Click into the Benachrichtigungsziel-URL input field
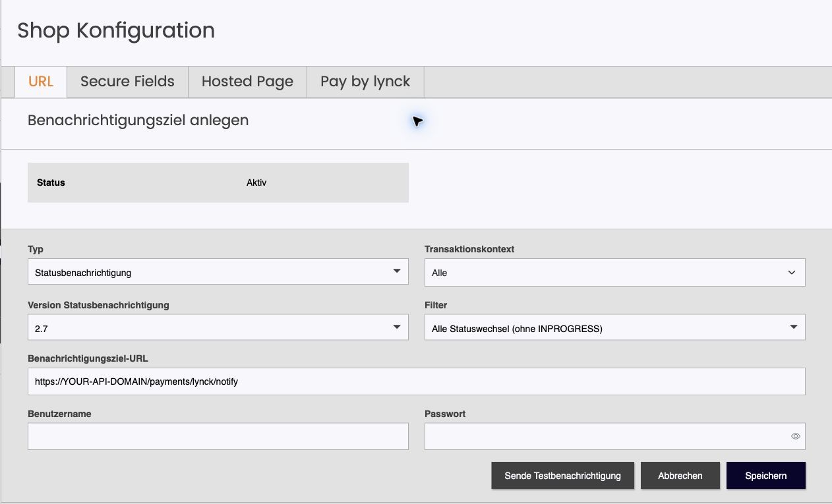This screenshot has height=504, width=832. coord(417,381)
